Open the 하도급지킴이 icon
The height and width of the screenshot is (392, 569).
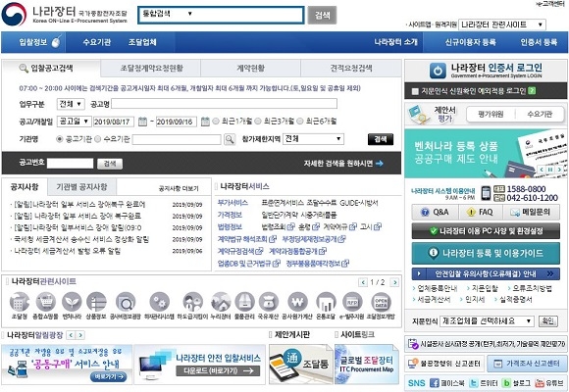coord(192,302)
